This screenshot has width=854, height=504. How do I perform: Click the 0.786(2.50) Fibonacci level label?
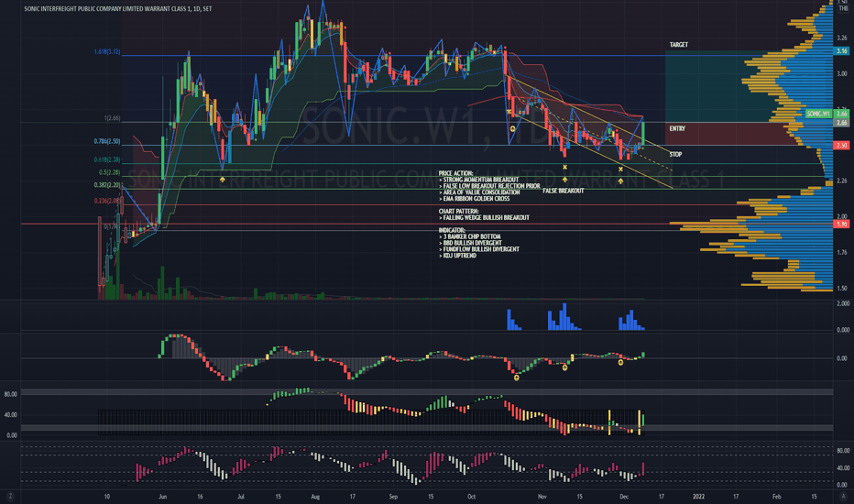point(106,141)
